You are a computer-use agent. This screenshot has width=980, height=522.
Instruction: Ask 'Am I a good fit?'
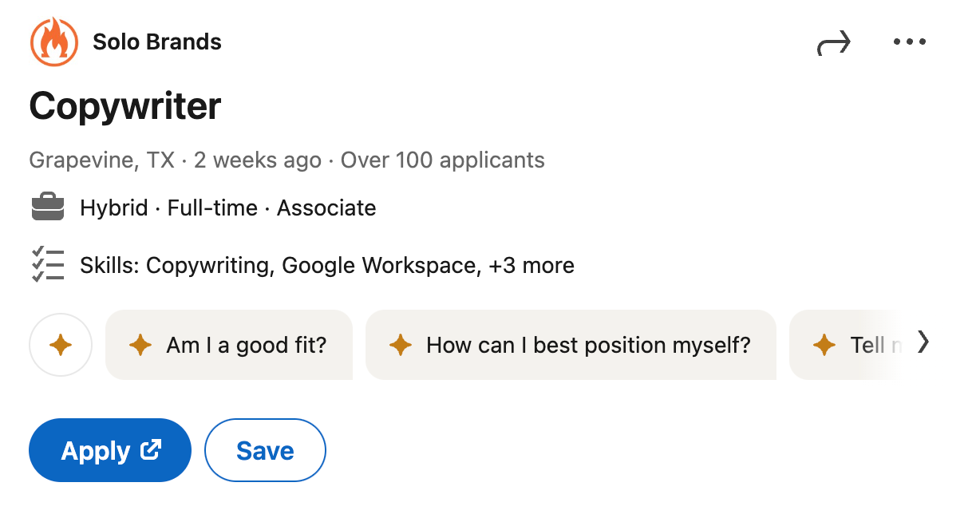229,345
